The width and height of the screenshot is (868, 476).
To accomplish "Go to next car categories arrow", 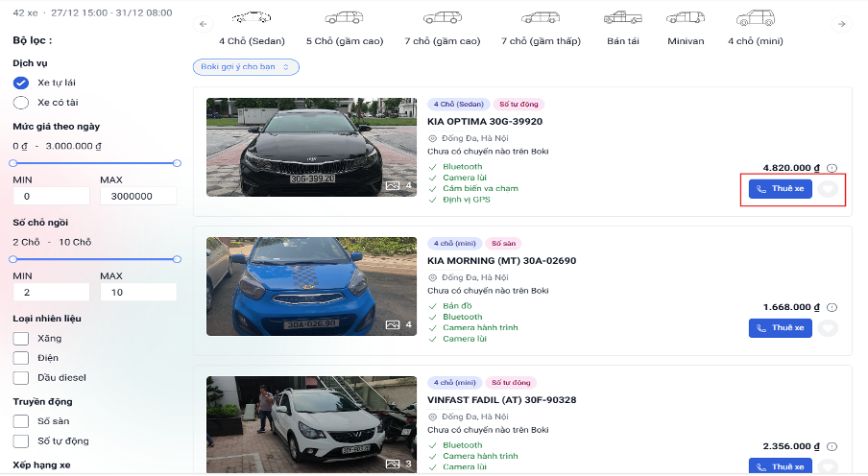I will [841, 24].
